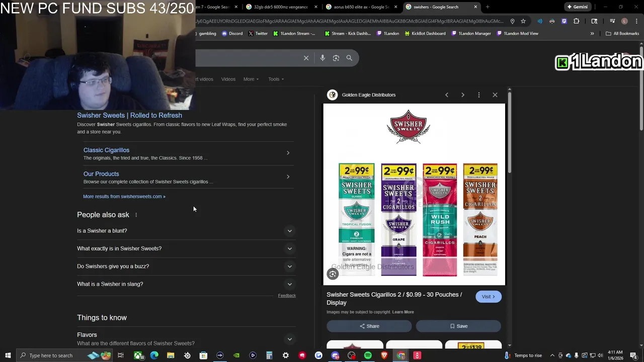Viewport: 644px width, 362px height.
Task: Click Share button under image
Action: pos(369,326)
